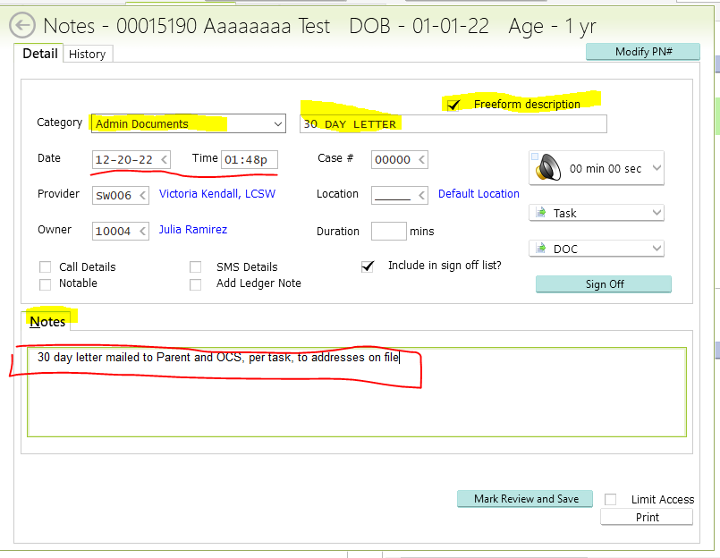Click lookup arrow next to provider SW006
The width and height of the screenshot is (720, 558).
tap(141, 196)
